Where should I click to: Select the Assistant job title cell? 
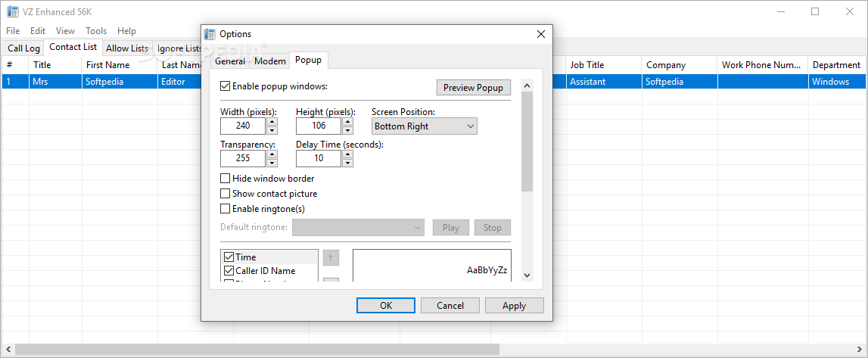[x=604, y=81]
